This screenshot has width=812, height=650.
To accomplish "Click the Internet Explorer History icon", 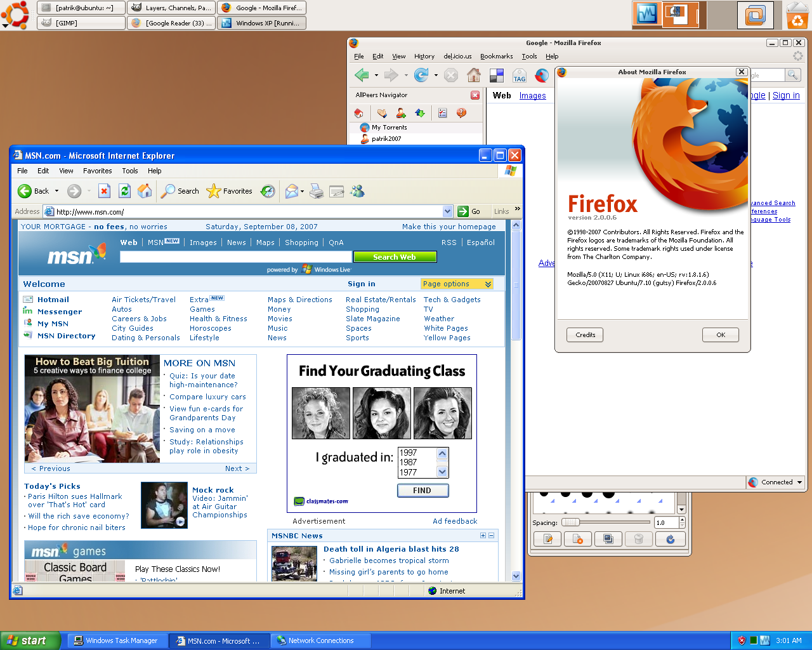I will point(268,191).
